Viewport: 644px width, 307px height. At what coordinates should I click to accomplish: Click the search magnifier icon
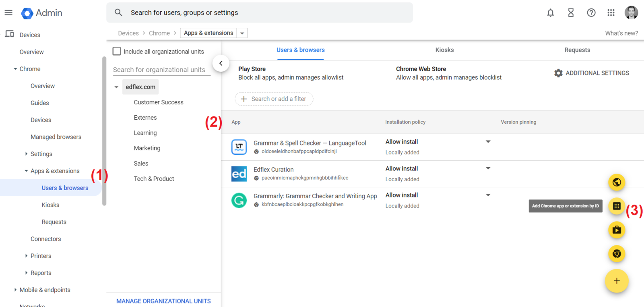(118, 12)
